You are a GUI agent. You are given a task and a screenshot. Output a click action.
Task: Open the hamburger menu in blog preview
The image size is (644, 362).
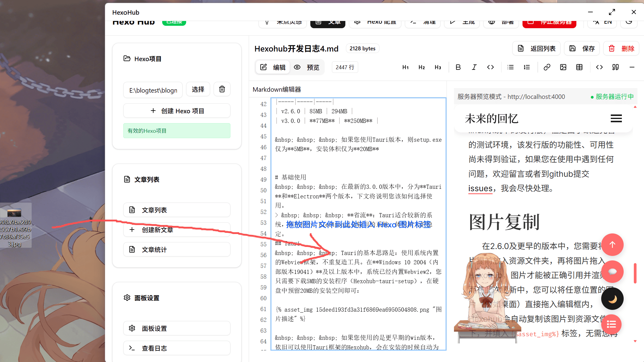point(616,118)
